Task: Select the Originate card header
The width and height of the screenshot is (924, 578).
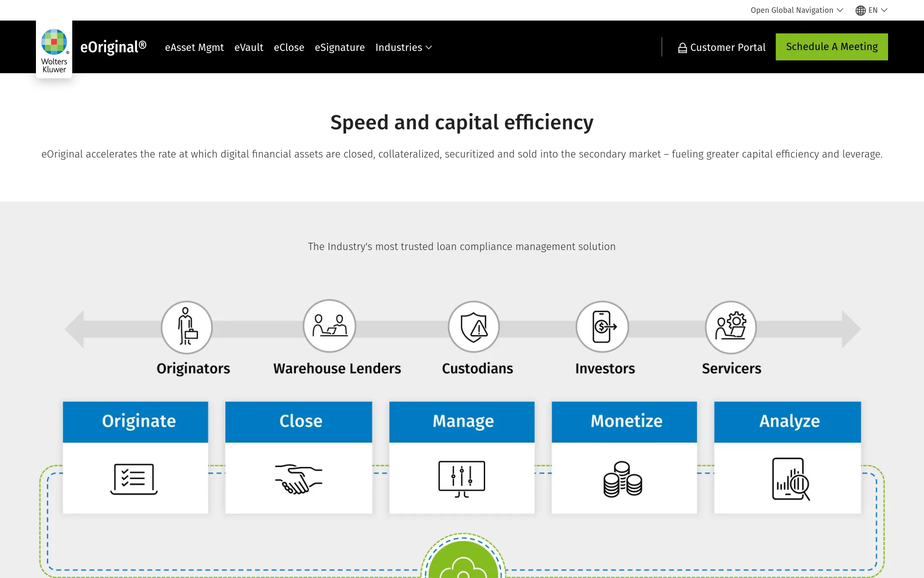Action: click(x=136, y=422)
